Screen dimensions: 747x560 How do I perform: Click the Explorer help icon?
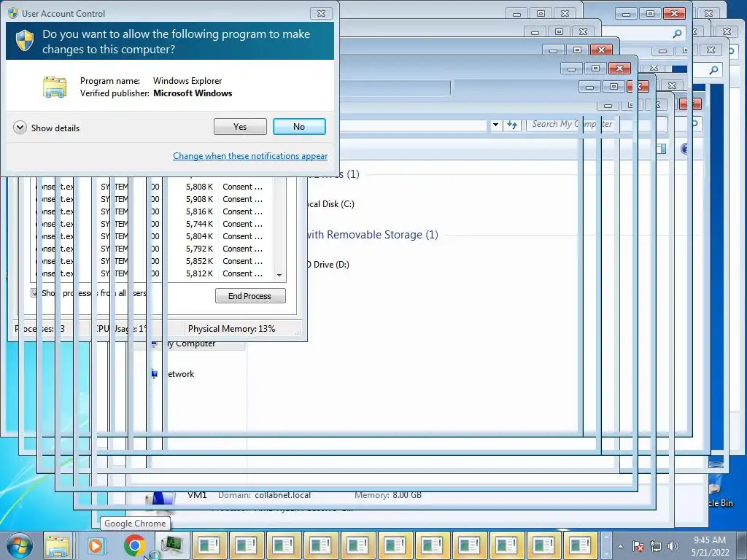point(685,149)
